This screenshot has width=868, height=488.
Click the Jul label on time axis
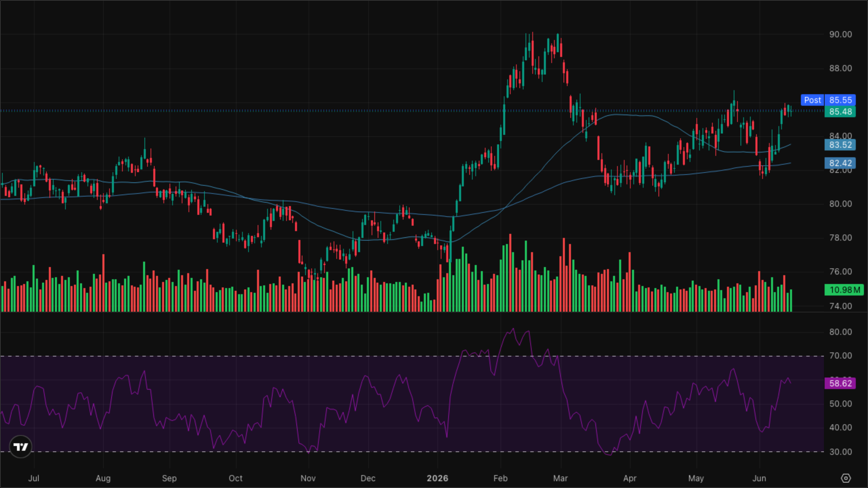(34, 478)
